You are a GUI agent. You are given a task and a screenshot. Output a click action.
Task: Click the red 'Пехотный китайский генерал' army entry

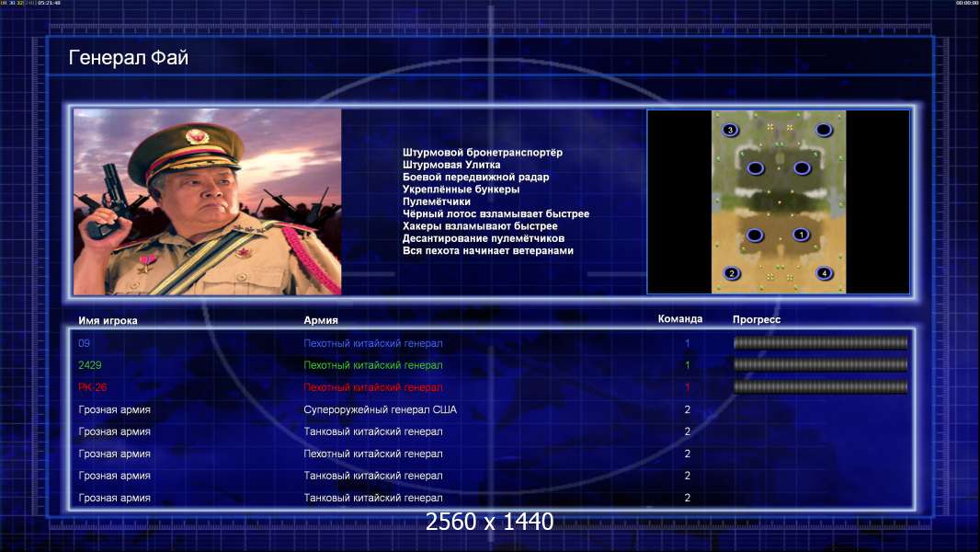[373, 387]
